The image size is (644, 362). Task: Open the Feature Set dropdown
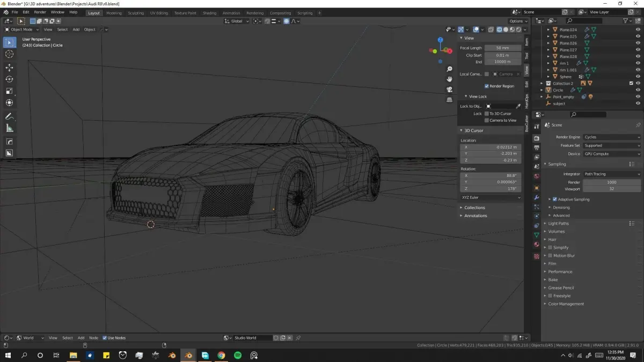coord(612,145)
